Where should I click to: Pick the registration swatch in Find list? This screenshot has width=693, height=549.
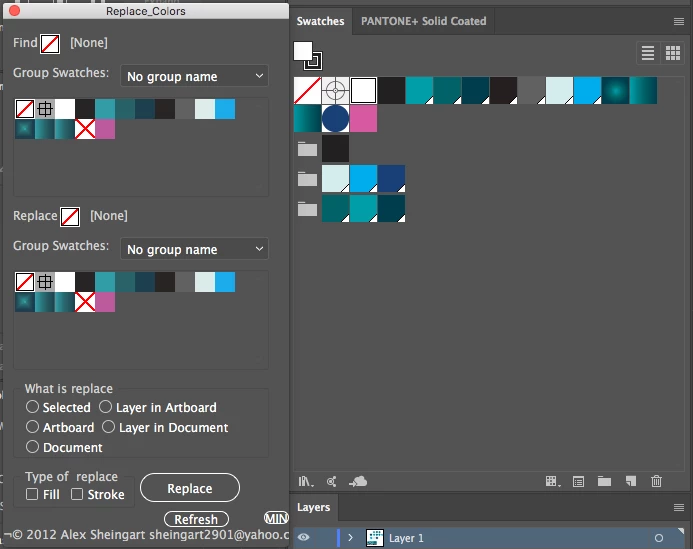[x=45, y=109]
